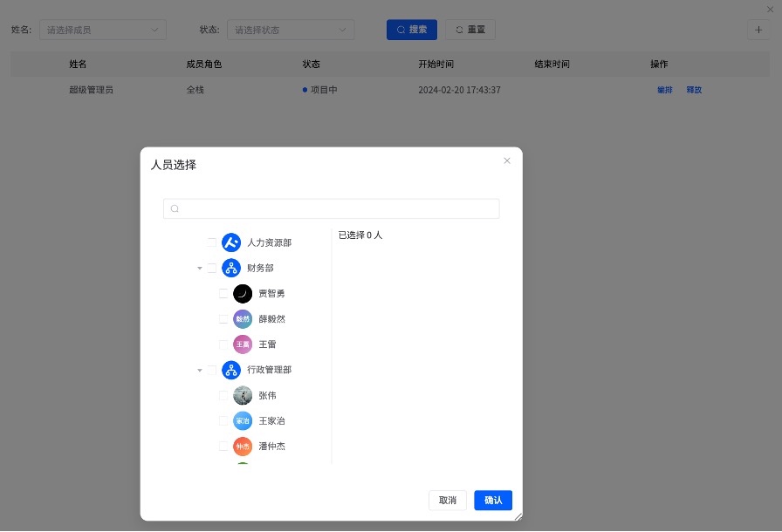782x532 pixels.
Task: Collapse the 财务部 tree node
Action: [x=200, y=269]
